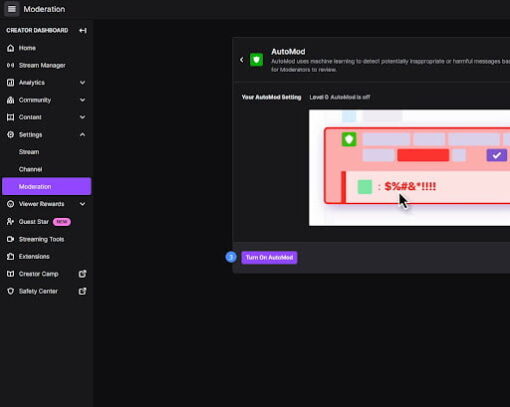Click the NEW badge beside Guest Star
510x407 pixels.
62,222
